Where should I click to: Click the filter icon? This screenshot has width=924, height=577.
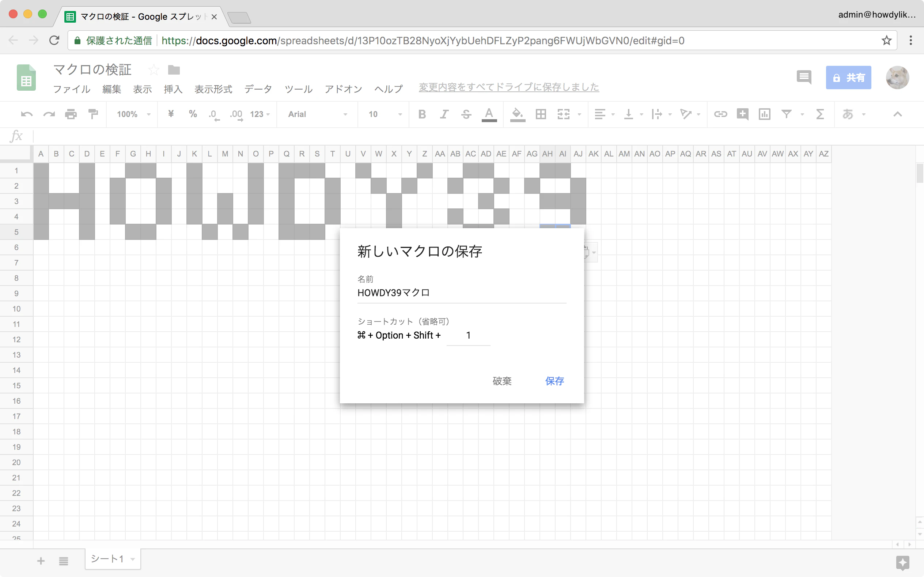(786, 114)
